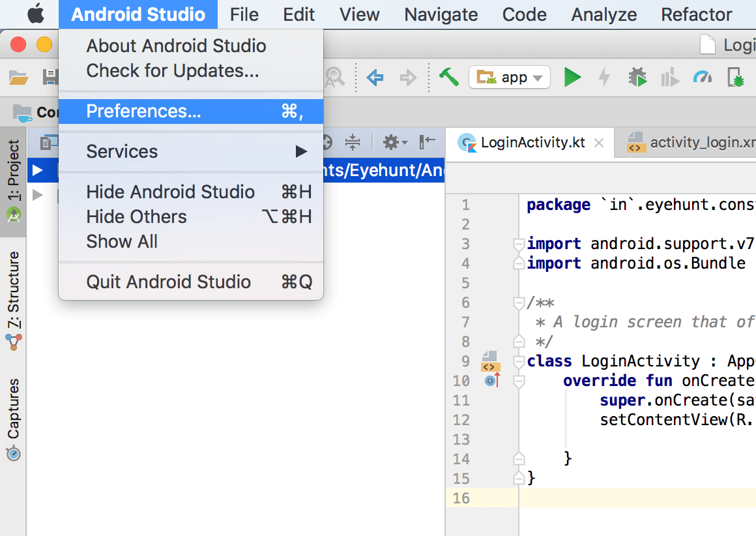The width and height of the screenshot is (756, 536).
Task: Collapse all nodes in the Project panel
Action: [353, 142]
